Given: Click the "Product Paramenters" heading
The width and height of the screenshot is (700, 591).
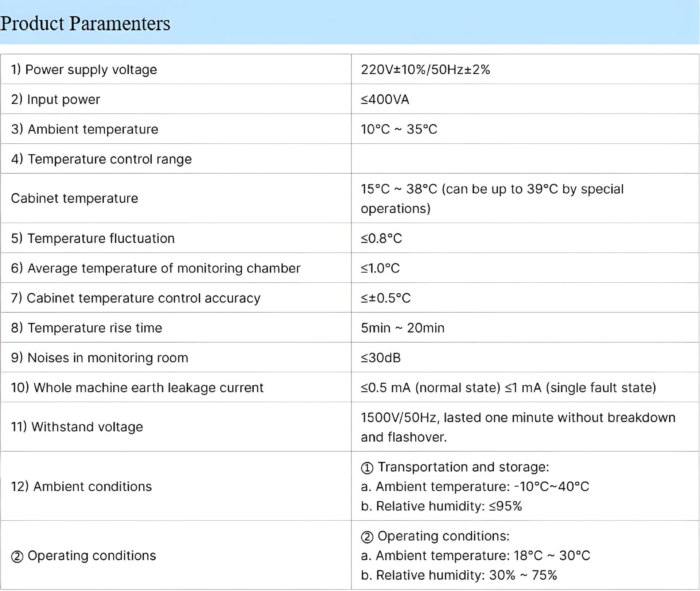Looking at the screenshot, I should click(85, 23).
